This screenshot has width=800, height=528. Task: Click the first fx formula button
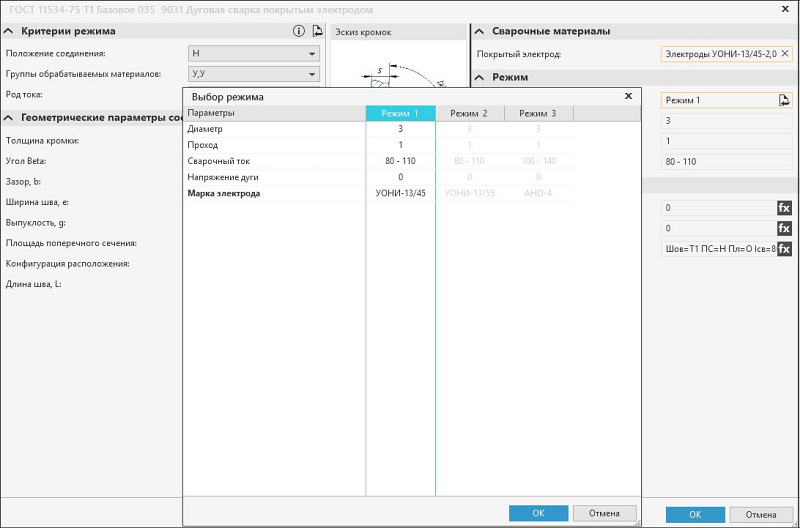tap(784, 208)
